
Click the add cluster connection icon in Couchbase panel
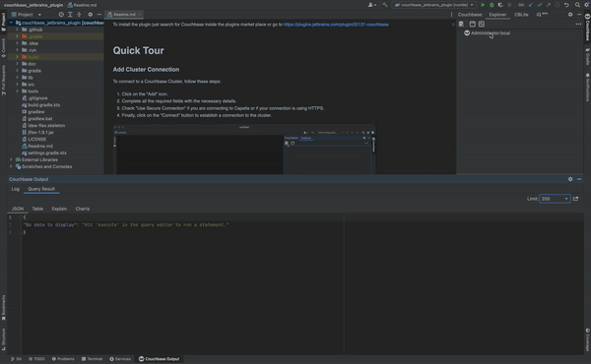click(461, 24)
